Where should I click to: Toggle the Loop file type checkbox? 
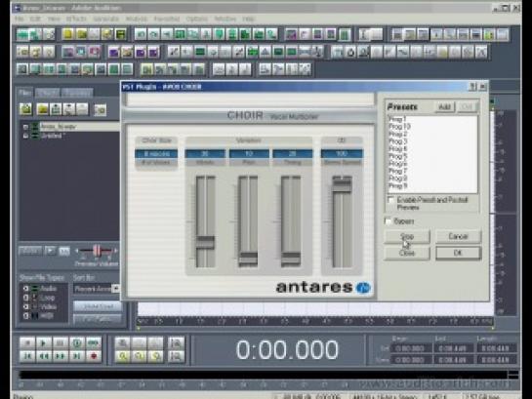[26, 298]
